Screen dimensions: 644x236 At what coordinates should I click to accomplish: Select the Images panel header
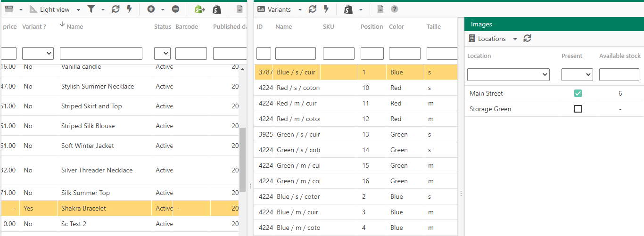(x=554, y=24)
